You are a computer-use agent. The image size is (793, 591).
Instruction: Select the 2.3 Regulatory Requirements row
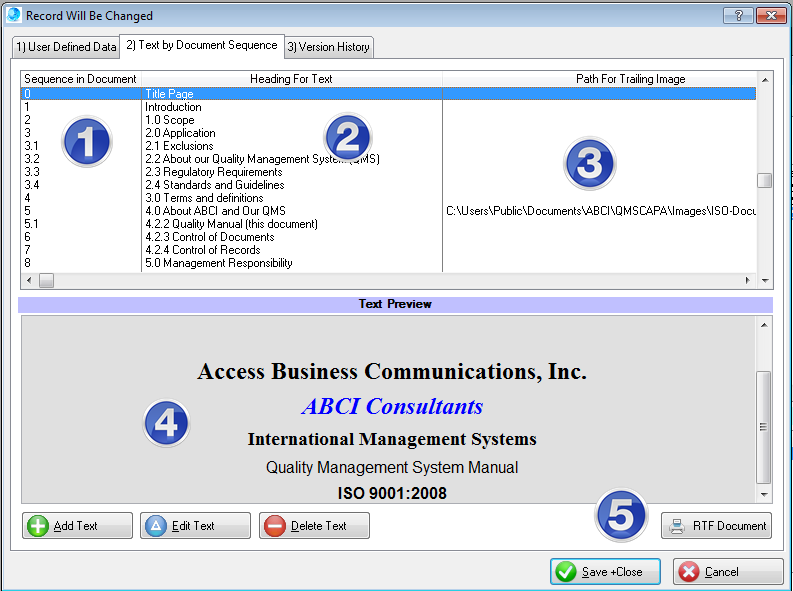(x=388, y=172)
